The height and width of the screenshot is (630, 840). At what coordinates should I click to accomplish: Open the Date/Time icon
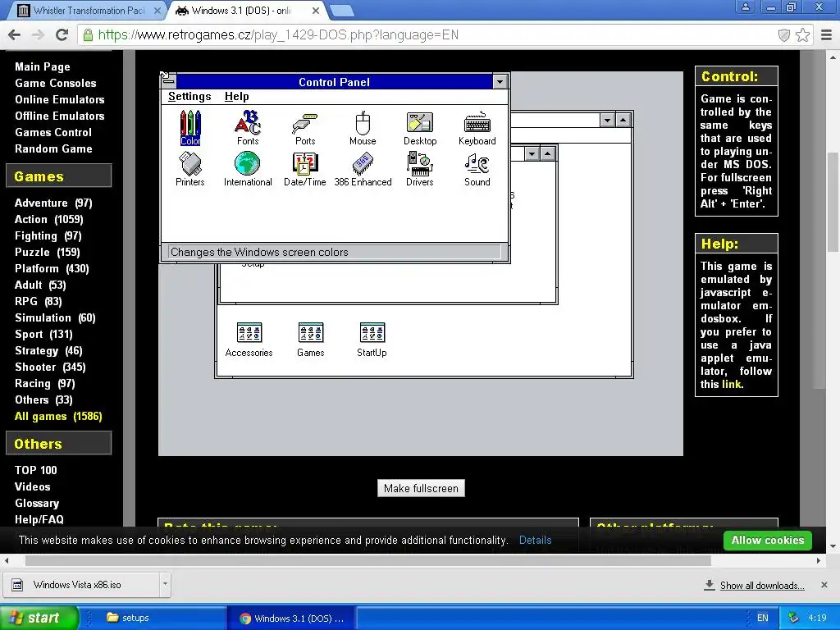[x=305, y=169]
